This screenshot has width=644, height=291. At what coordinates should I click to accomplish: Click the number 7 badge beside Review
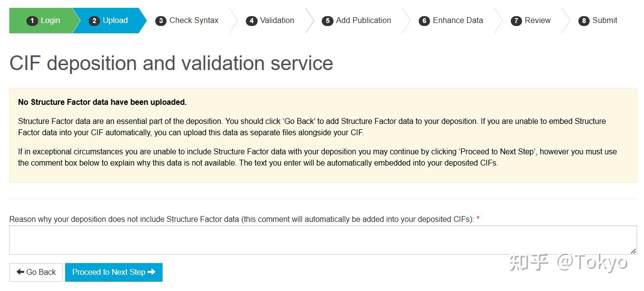(x=516, y=21)
